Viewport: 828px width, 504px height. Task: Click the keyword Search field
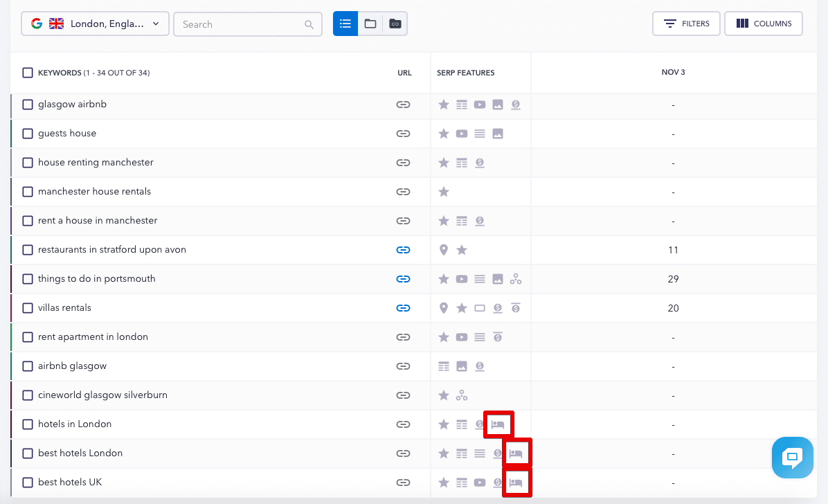pos(248,24)
